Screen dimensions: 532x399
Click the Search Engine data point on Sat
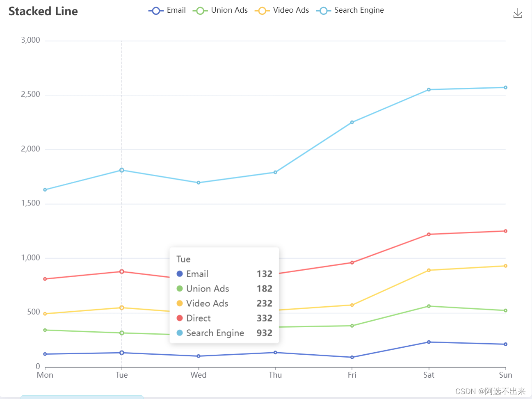(x=429, y=89)
